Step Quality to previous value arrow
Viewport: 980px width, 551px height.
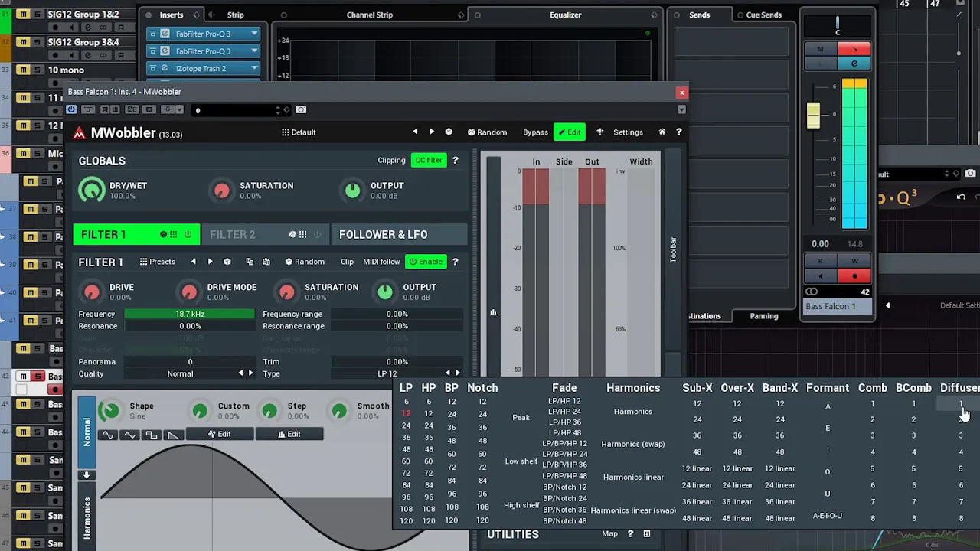[x=240, y=373]
